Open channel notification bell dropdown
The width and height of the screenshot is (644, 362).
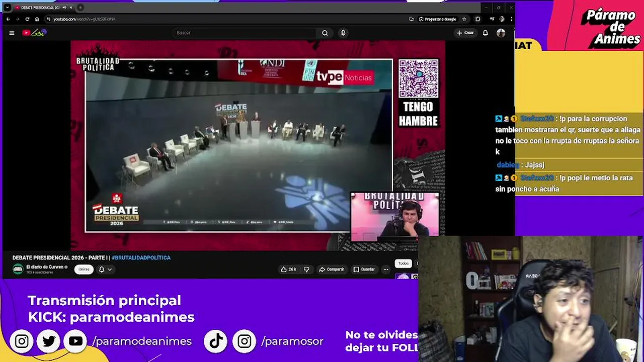(105, 269)
